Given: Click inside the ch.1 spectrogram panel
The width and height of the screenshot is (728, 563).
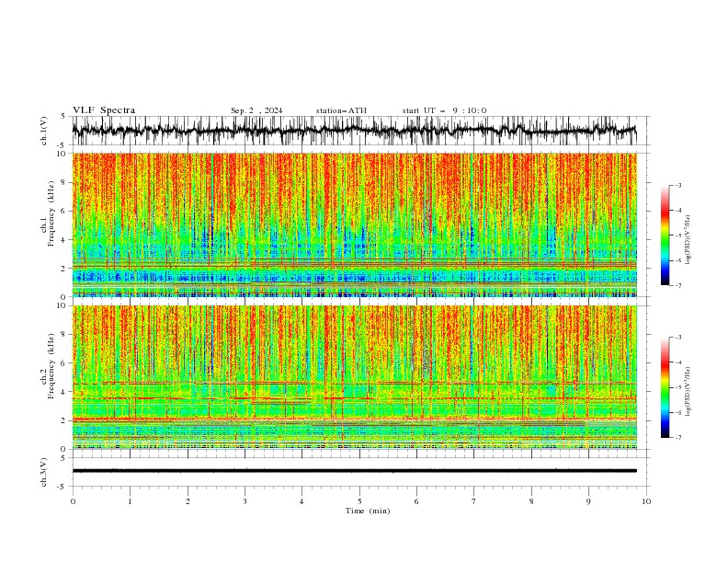Looking at the screenshot, I should pyautogui.click(x=354, y=224).
